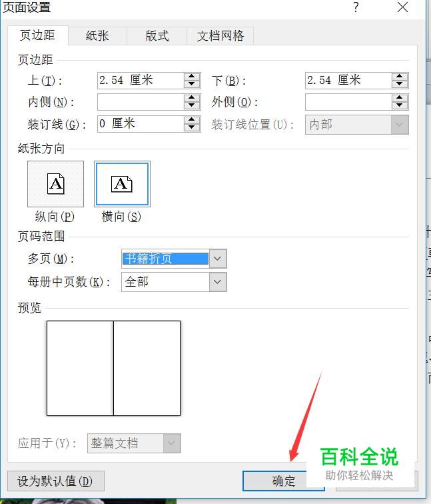This screenshot has height=504, width=431.
Task: Increase the inside margin with up arrow
Action: pos(192,98)
